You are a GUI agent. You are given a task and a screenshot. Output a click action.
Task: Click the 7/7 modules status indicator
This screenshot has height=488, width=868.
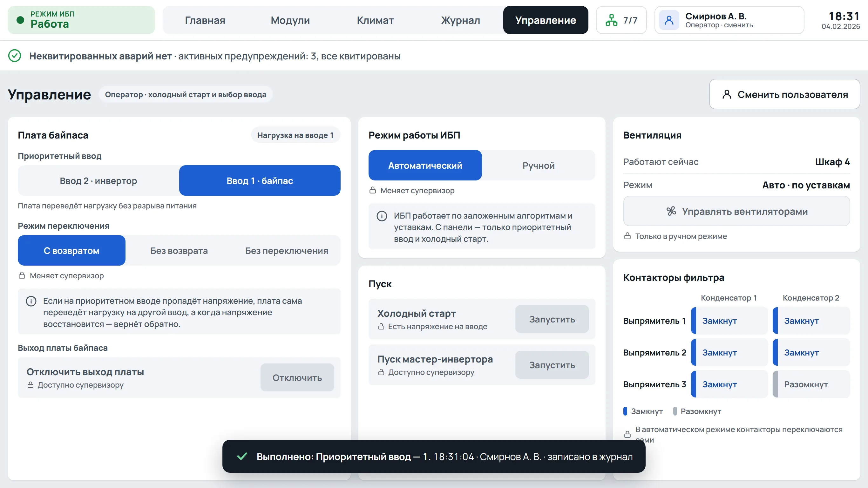(621, 20)
